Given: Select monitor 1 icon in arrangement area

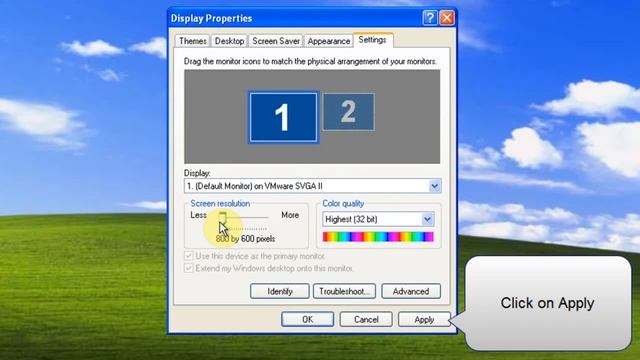Looking at the screenshot, I should (283, 117).
